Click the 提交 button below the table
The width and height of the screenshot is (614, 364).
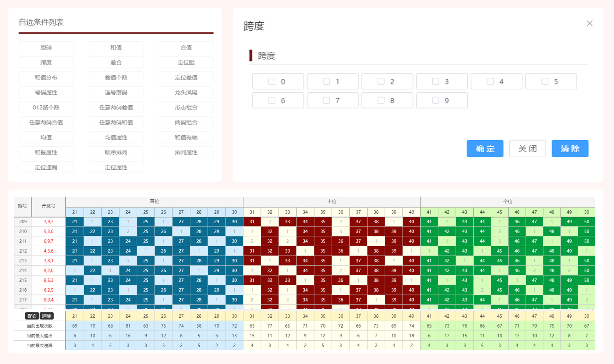(x=32, y=316)
